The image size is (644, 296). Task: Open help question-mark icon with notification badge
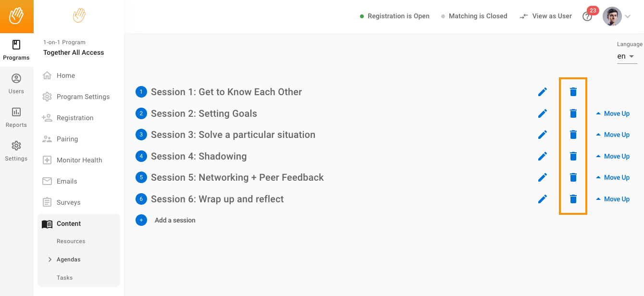(587, 16)
